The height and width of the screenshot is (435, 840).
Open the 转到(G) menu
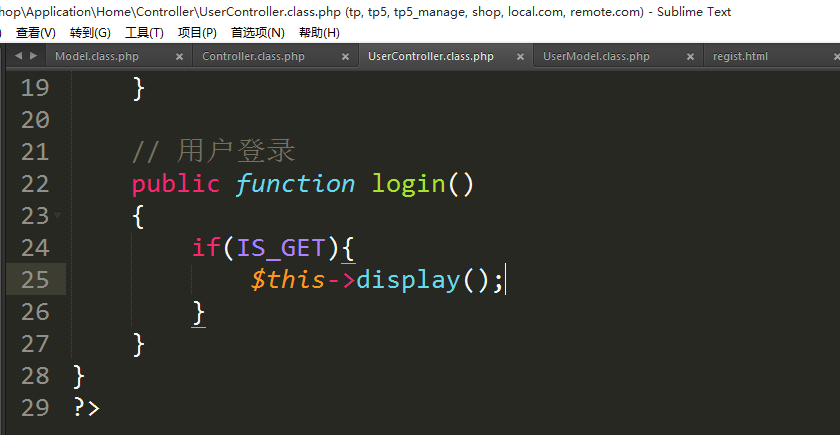tap(90, 33)
